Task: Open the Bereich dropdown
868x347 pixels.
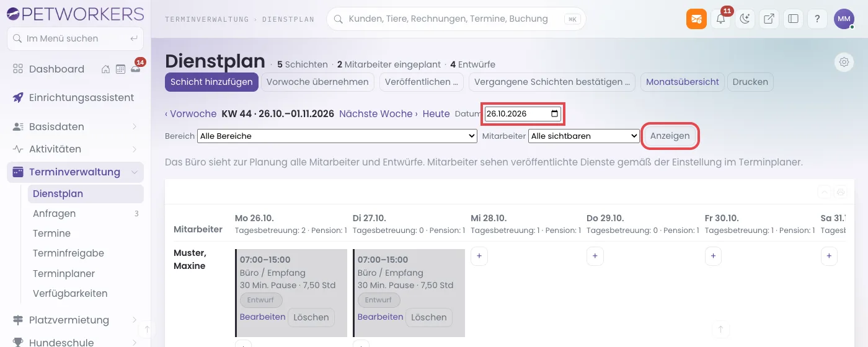Action: click(337, 136)
